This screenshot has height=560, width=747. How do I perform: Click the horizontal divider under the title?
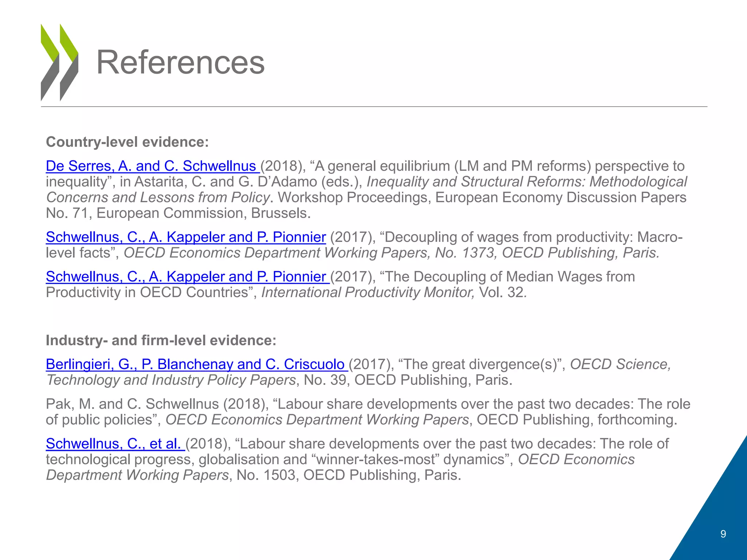tap(373, 106)
